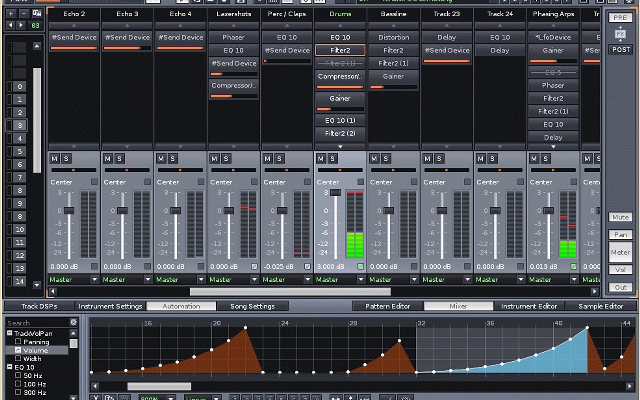Solo the Echo 2 track with S
Viewport: 640px width, 400px height.
(66, 159)
